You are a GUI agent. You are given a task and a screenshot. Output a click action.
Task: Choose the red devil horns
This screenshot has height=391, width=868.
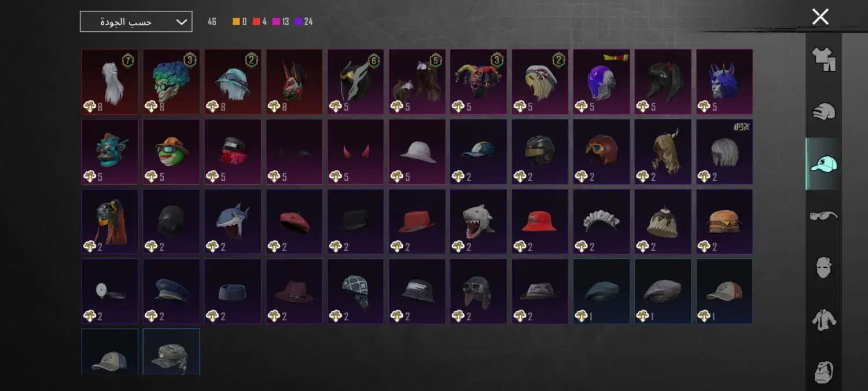(x=355, y=152)
